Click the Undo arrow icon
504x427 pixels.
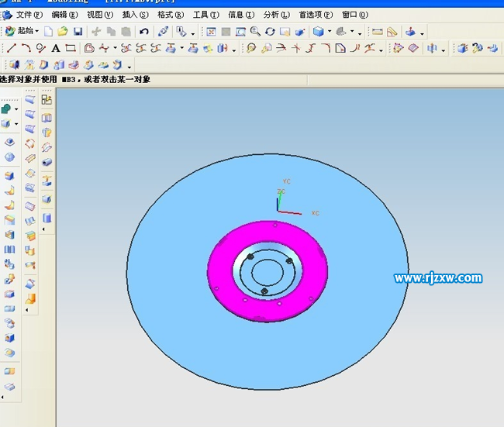pyautogui.click(x=144, y=32)
